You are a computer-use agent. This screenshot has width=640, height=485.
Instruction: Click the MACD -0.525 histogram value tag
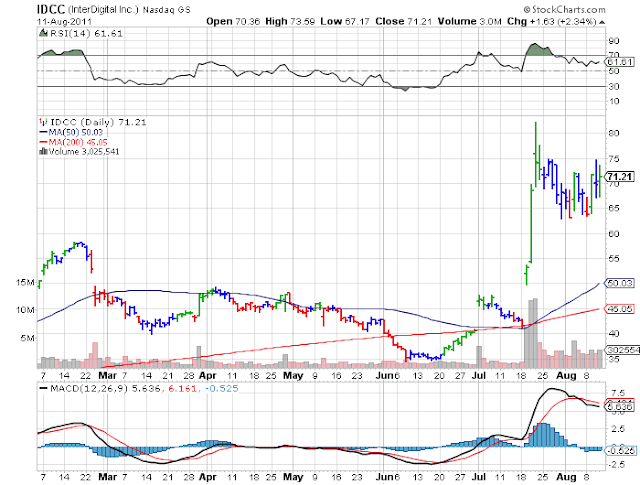coord(620,451)
